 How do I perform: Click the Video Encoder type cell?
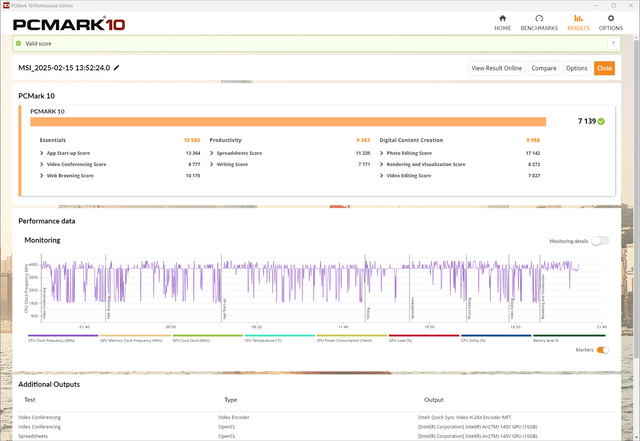pyautogui.click(x=233, y=417)
